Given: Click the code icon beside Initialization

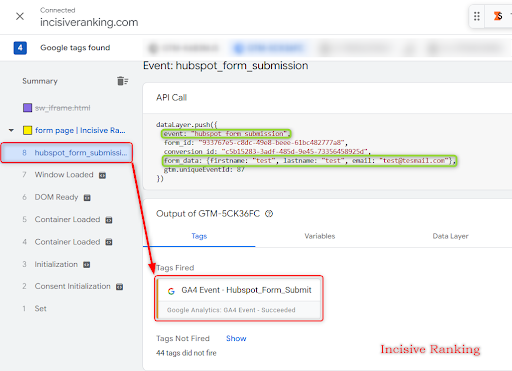Looking at the screenshot, I should (x=86, y=265).
